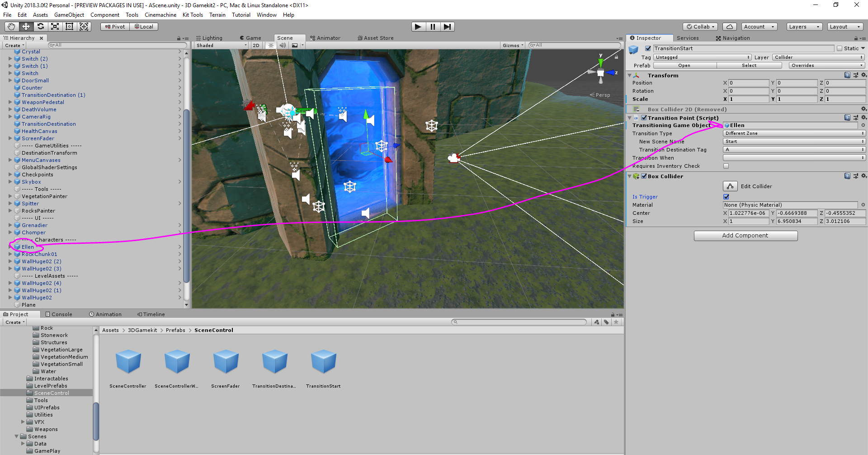This screenshot has height=455, width=868.
Task: Toggle Local handle rotation
Action: (144, 27)
